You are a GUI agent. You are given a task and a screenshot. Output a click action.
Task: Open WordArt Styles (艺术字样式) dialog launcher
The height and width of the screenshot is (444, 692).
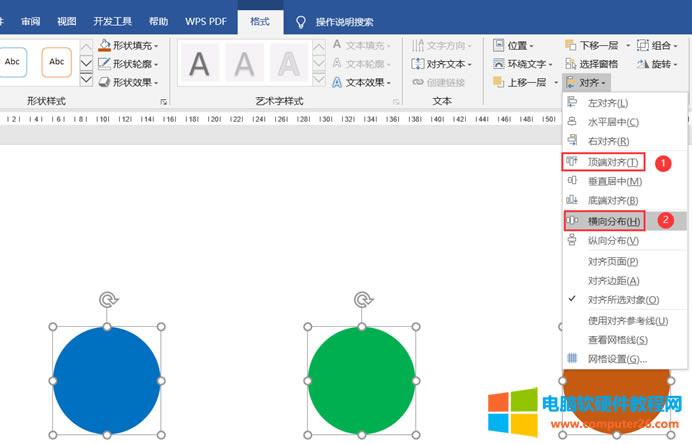click(396, 102)
